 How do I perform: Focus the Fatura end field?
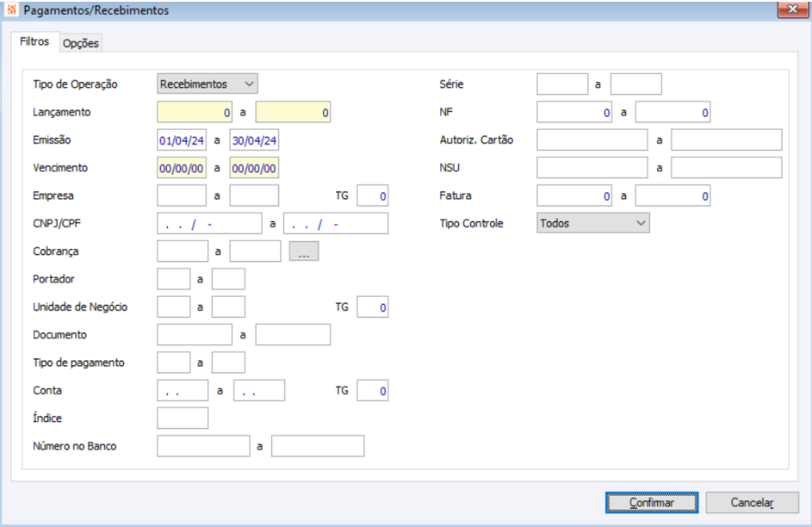tap(673, 195)
